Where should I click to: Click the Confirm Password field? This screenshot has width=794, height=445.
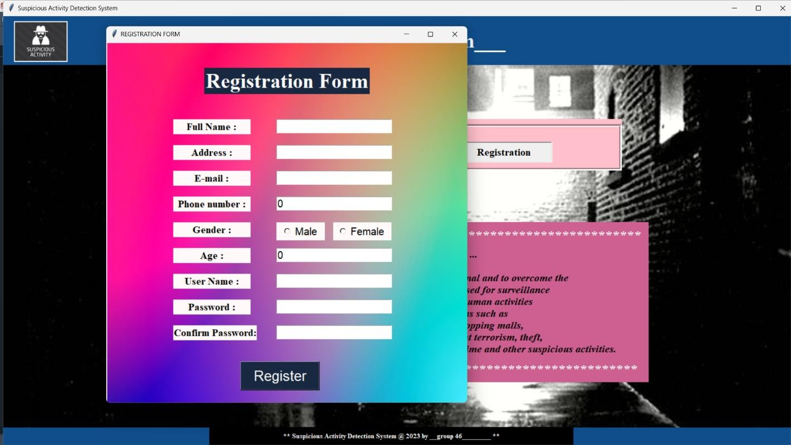point(334,333)
